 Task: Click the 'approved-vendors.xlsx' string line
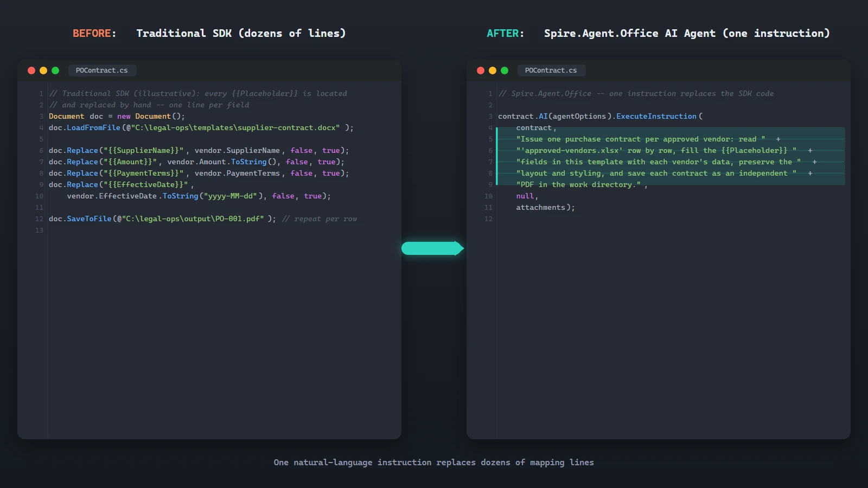(x=664, y=151)
